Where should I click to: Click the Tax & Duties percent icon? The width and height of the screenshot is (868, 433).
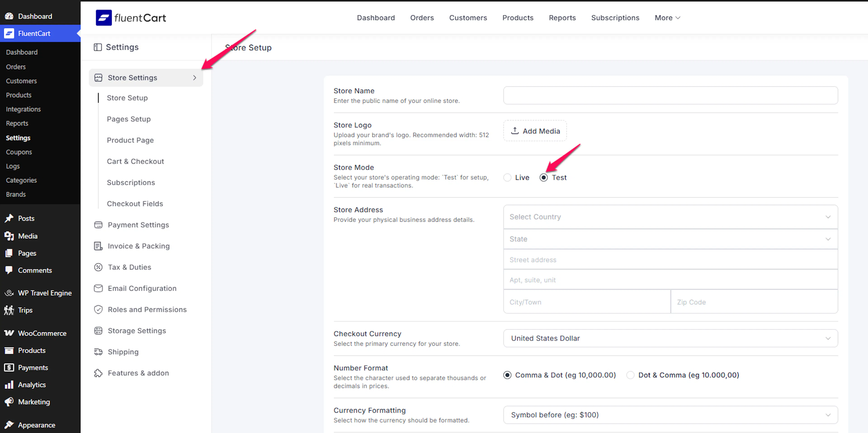pos(98,267)
